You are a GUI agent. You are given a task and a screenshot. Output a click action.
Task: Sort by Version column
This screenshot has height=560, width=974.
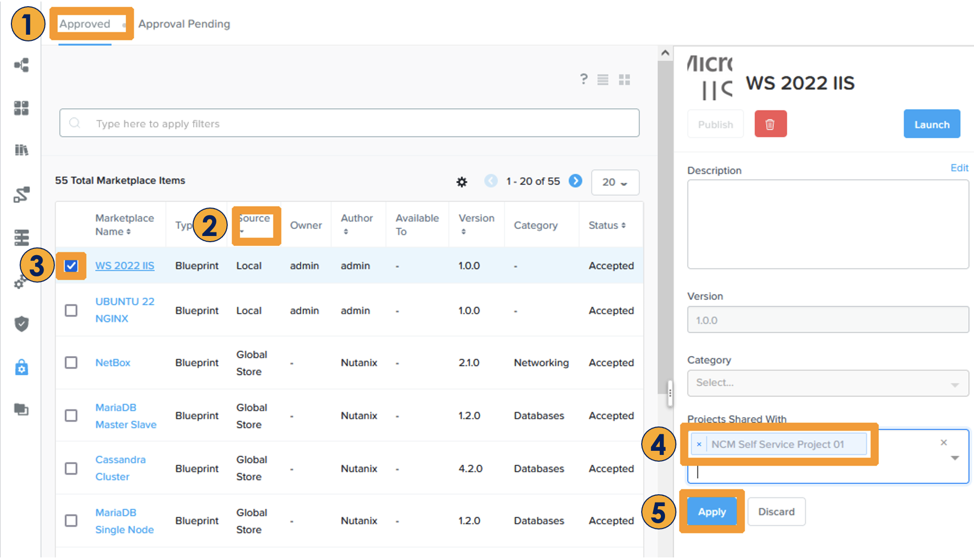pos(476,225)
